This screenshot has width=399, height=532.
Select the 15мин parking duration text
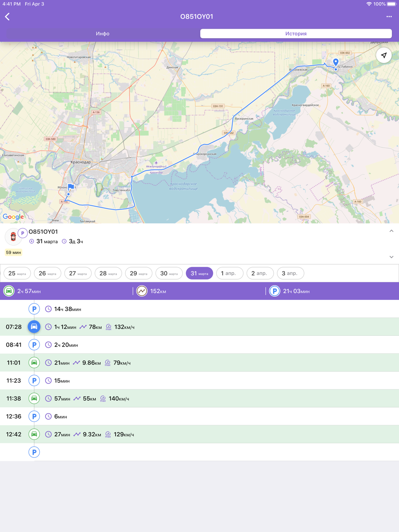click(62, 381)
